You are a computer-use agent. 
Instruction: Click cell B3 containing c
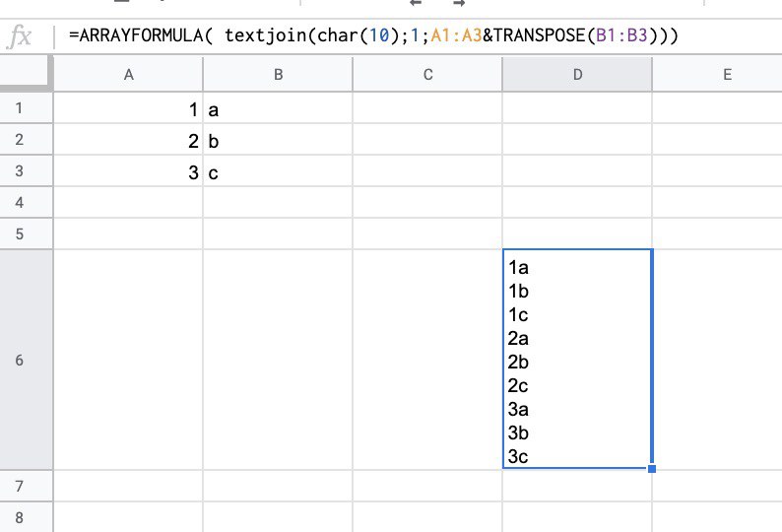(278, 170)
